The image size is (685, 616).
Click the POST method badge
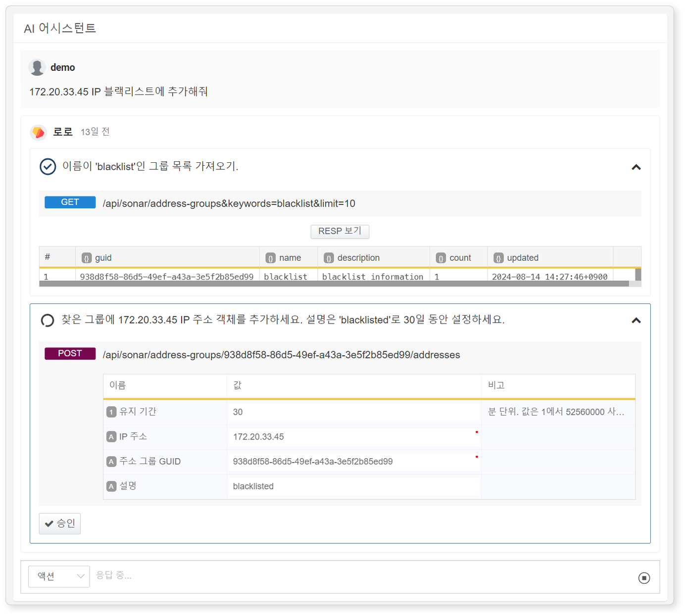point(70,354)
